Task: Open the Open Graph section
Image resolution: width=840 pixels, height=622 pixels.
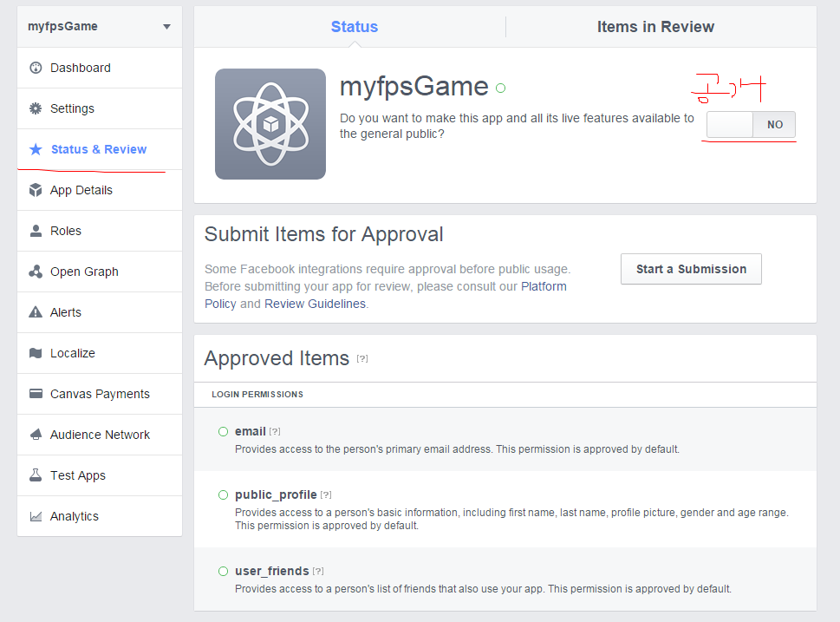Action: pyautogui.click(x=100, y=272)
